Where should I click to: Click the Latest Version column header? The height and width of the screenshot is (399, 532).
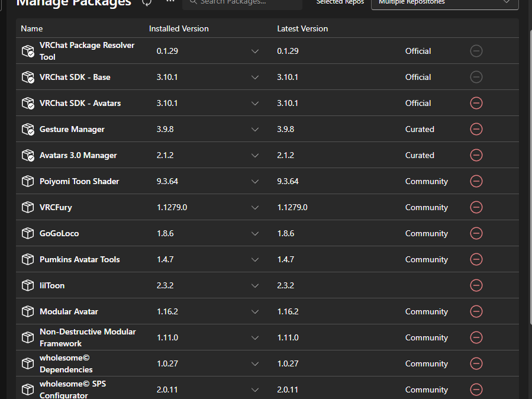click(x=302, y=28)
